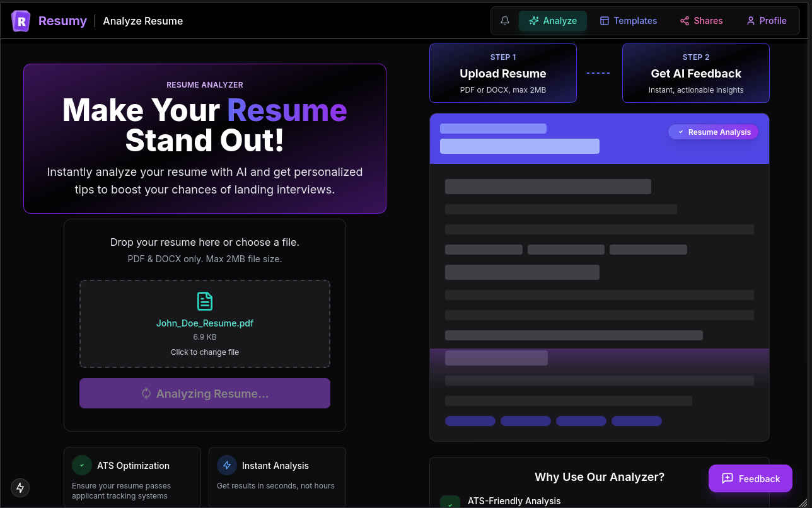This screenshot has width=812, height=508.
Task: Open the Profile person icon
Action: coord(751,20)
